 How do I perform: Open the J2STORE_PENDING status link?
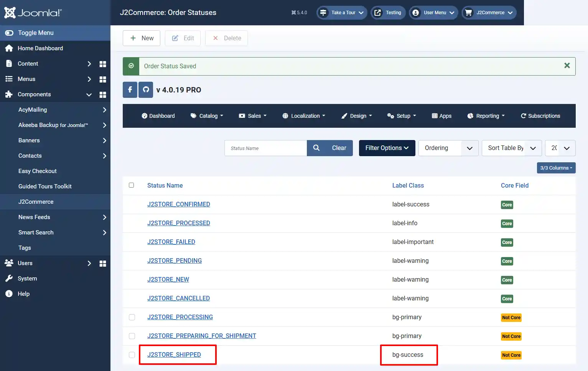pyautogui.click(x=175, y=261)
